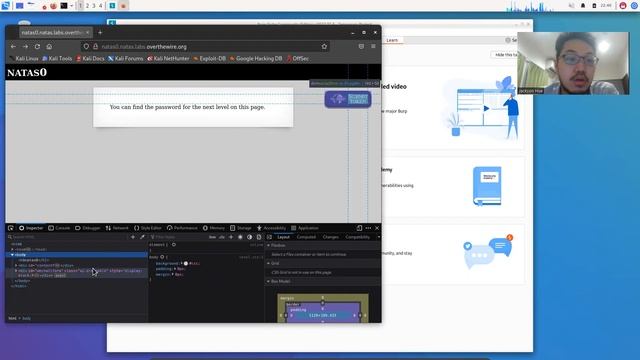Select body in the breadcrumb bar
The image size is (640, 360).
click(26, 318)
